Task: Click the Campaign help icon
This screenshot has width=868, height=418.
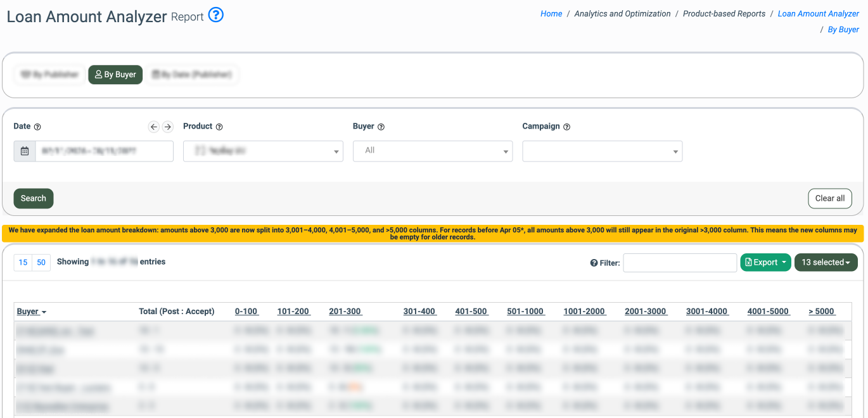Action: 567,127
